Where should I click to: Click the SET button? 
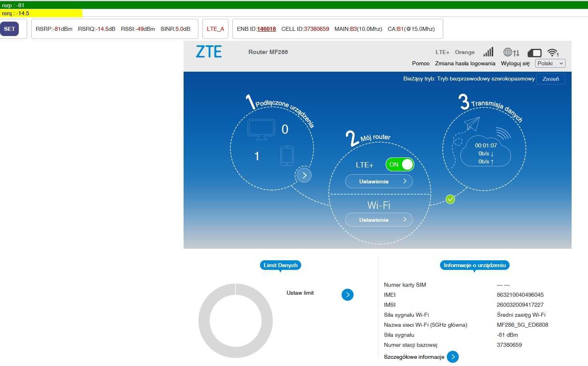9,29
